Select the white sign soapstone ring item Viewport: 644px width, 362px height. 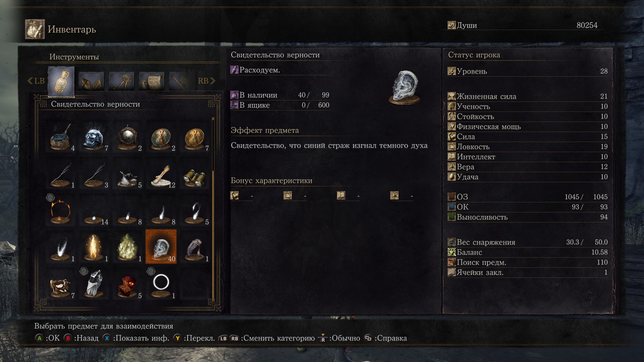pyautogui.click(x=161, y=284)
